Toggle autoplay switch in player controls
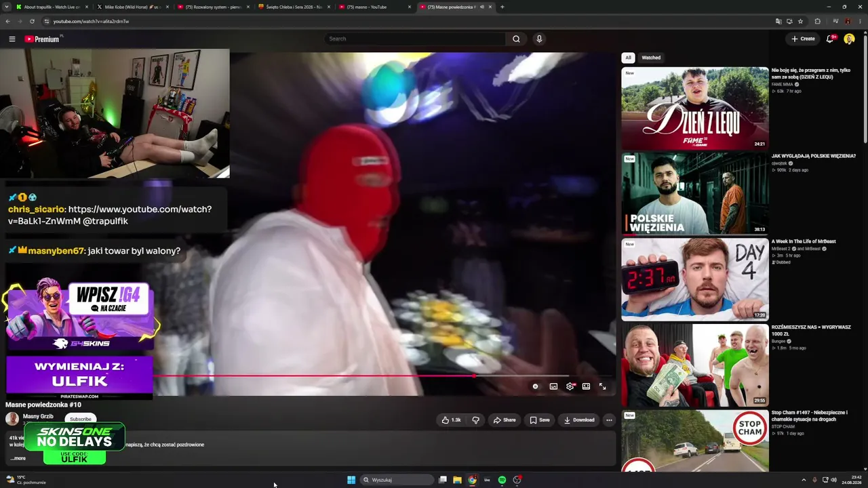 click(x=535, y=386)
